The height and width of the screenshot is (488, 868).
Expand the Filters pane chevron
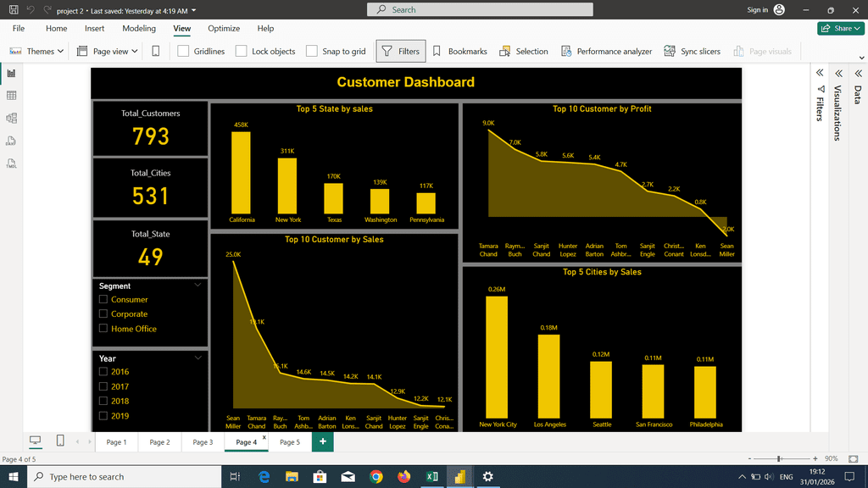coord(820,73)
